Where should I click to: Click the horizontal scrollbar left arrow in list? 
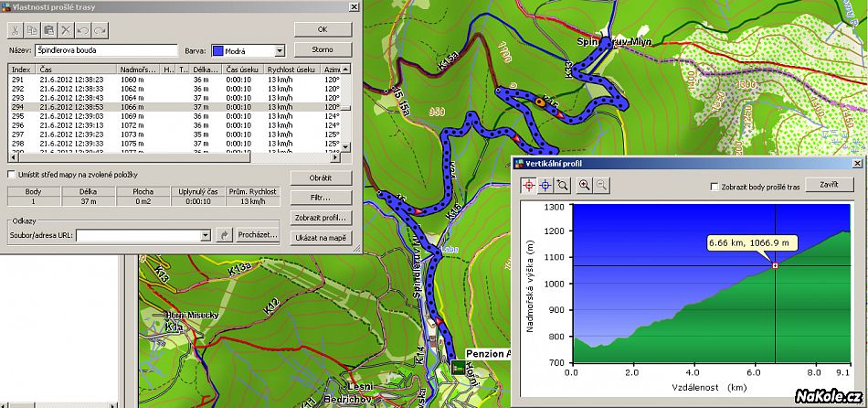pyautogui.click(x=14, y=158)
